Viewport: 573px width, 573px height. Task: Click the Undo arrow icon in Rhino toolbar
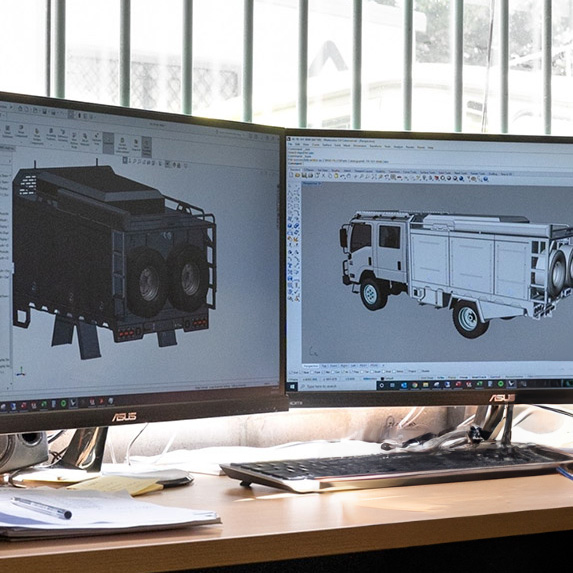(342, 177)
